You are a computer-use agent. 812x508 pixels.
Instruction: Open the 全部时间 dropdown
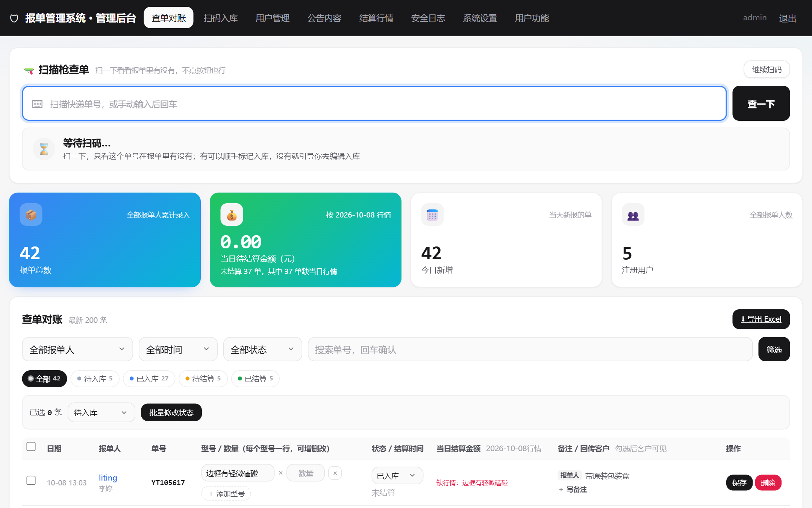[178, 349]
